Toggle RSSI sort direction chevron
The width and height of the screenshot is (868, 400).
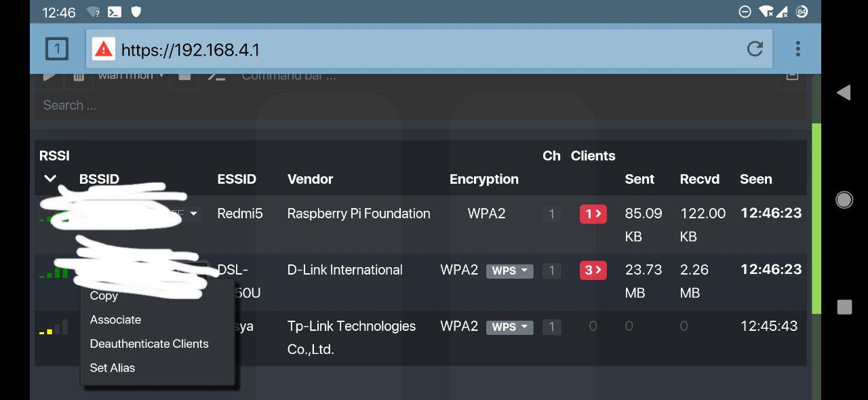50,179
